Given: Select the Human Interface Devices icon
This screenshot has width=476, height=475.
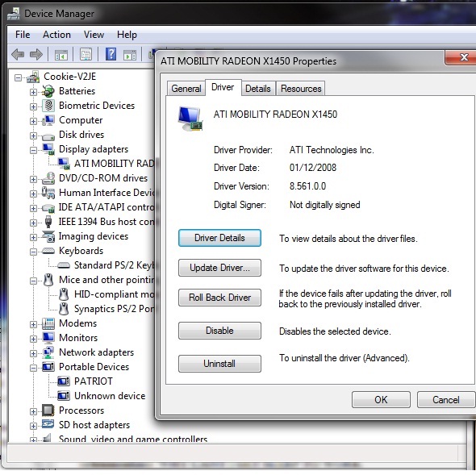Looking at the screenshot, I should [48, 193].
